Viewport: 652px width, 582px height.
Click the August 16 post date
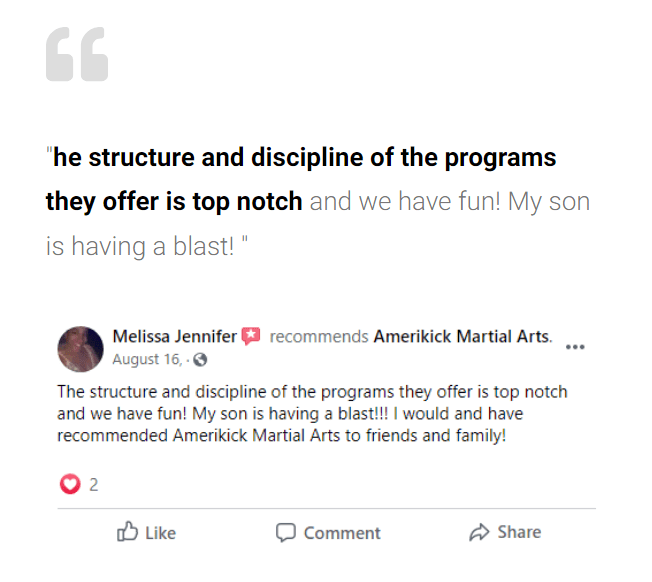pyautogui.click(x=147, y=359)
